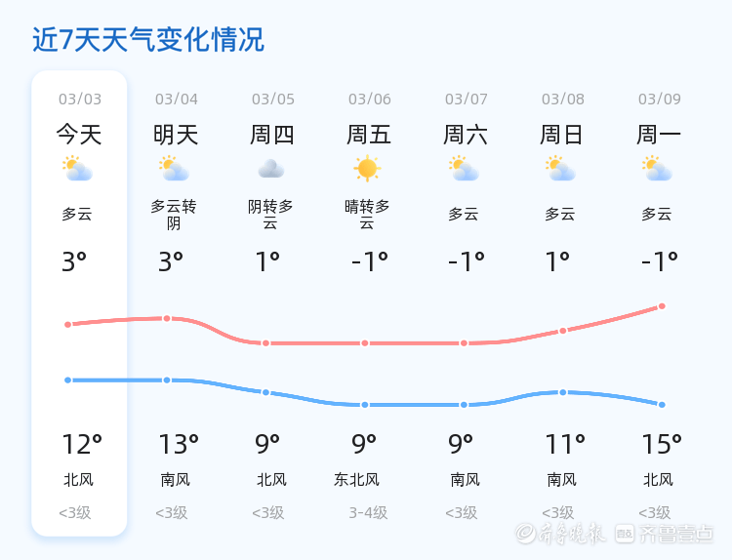Click Friday's sunny weather icon
Image resolution: width=732 pixels, height=560 pixels.
tap(367, 169)
